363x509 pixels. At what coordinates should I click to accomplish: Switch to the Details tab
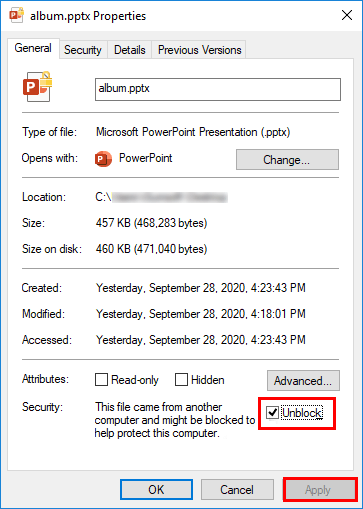coord(130,50)
